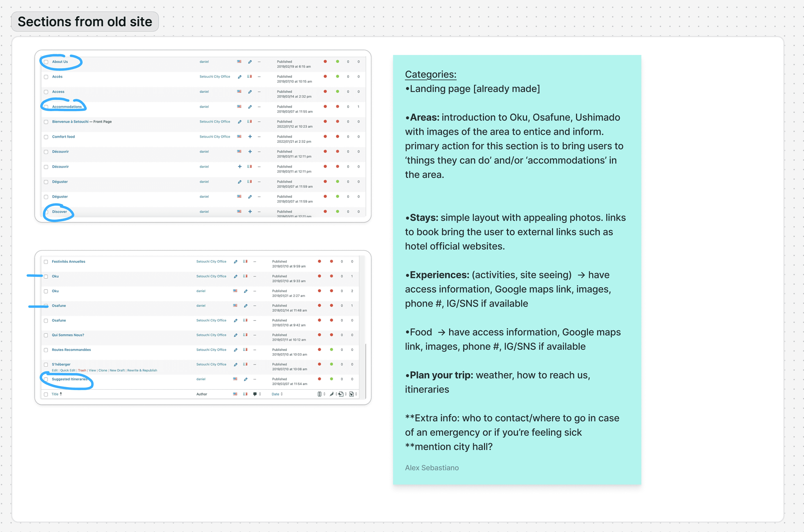
Task: Click the plus icon in Comfort food row
Action: [250, 136]
